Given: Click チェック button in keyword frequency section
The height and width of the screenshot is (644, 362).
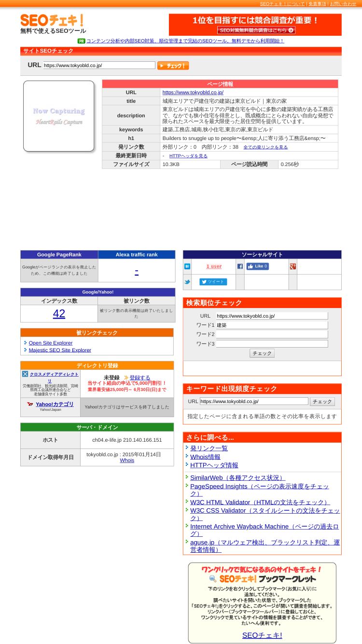Looking at the screenshot, I should (322, 401).
